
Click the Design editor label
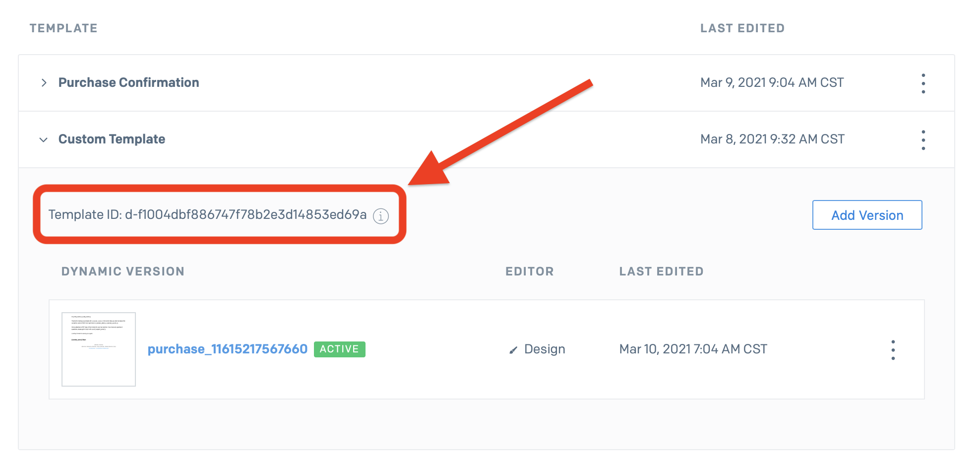tap(545, 349)
